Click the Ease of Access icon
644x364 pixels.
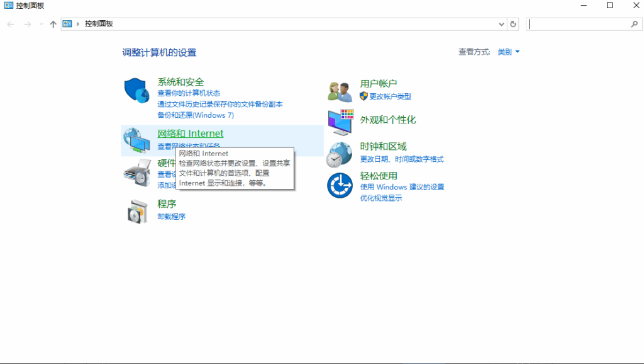(x=340, y=185)
